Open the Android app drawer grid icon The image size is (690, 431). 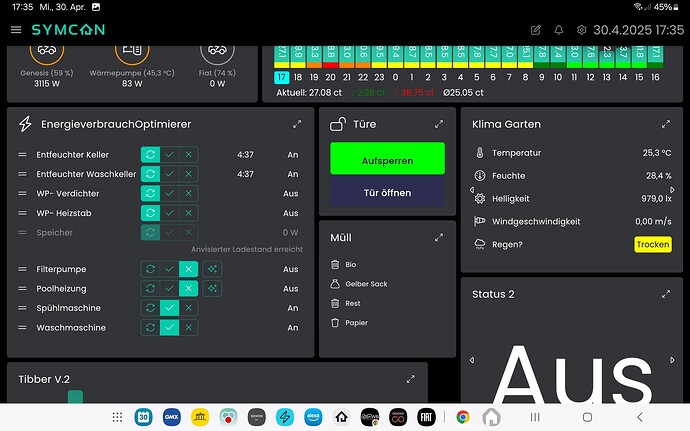[117, 417]
